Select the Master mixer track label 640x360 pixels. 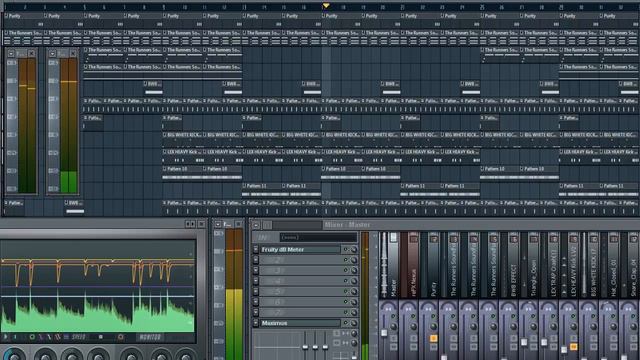click(393, 288)
